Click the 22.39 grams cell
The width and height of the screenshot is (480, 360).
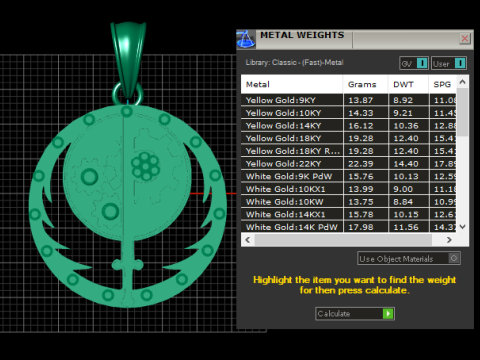[x=365, y=163]
